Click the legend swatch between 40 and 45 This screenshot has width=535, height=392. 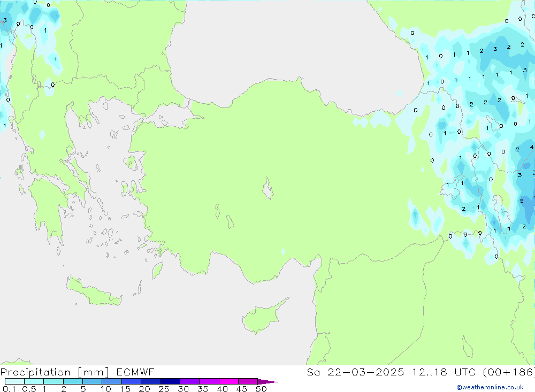[228, 381]
